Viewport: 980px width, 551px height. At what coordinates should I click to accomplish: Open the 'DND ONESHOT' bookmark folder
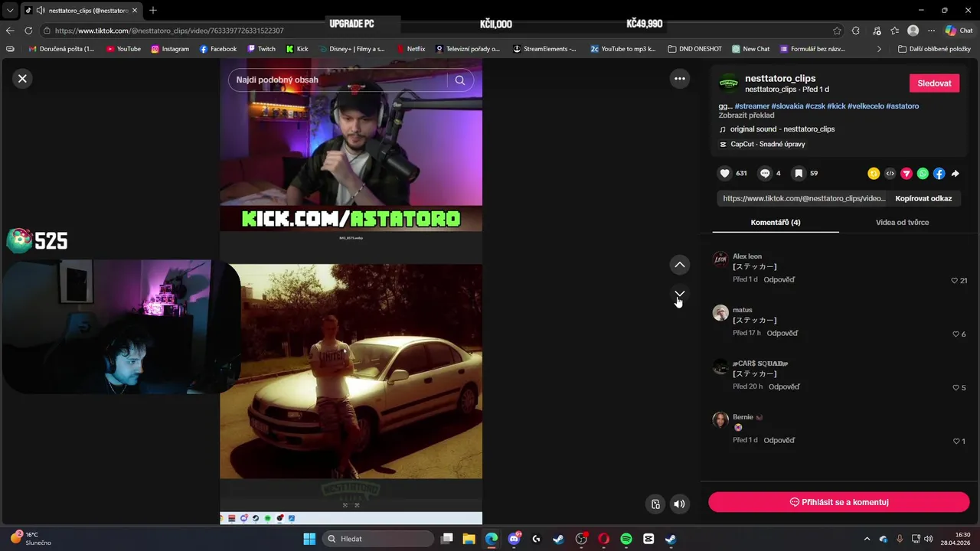(x=695, y=49)
